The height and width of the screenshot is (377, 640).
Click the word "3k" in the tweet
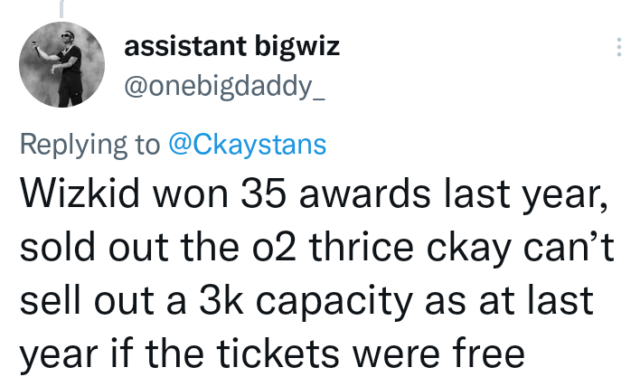(221, 301)
